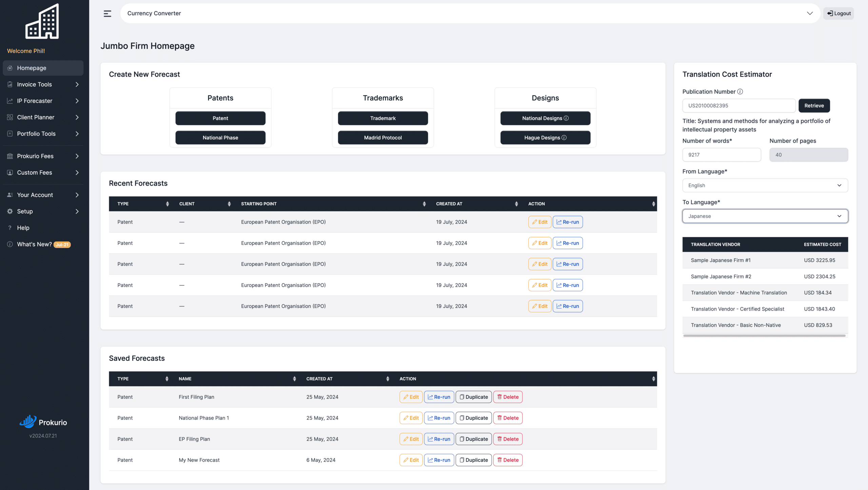
Task: Click the Help question mark icon
Action: 10,228
